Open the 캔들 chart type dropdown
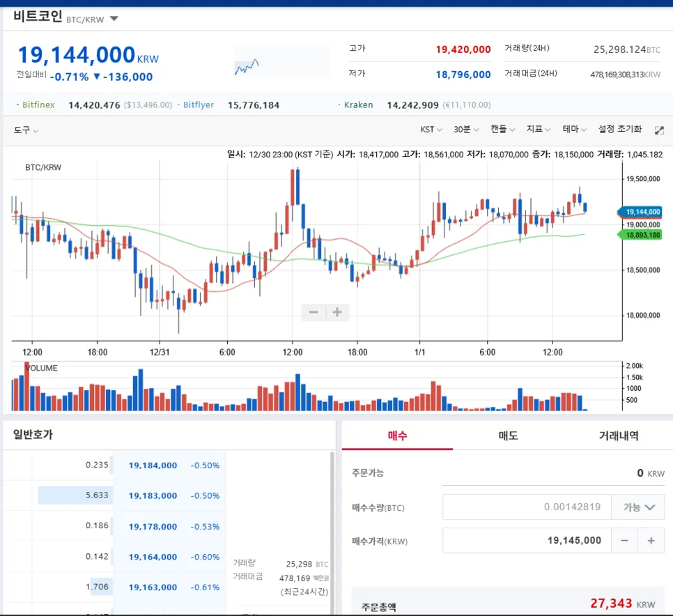 click(x=502, y=129)
